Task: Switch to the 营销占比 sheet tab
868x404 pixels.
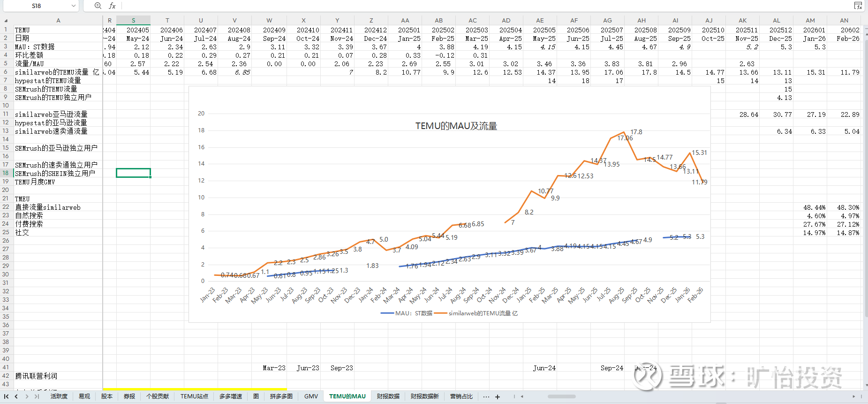Action: [461, 396]
